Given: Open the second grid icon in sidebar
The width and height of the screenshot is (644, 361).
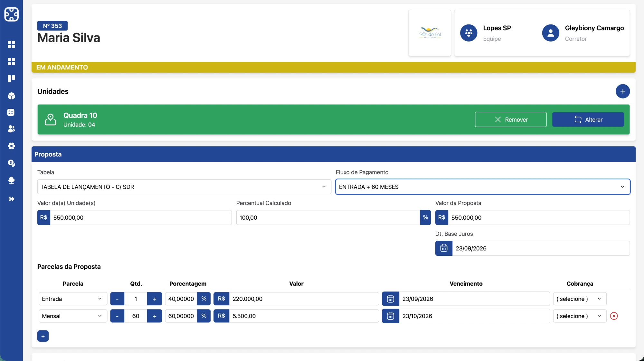Looking at the screenshot, I should [11, 61].
